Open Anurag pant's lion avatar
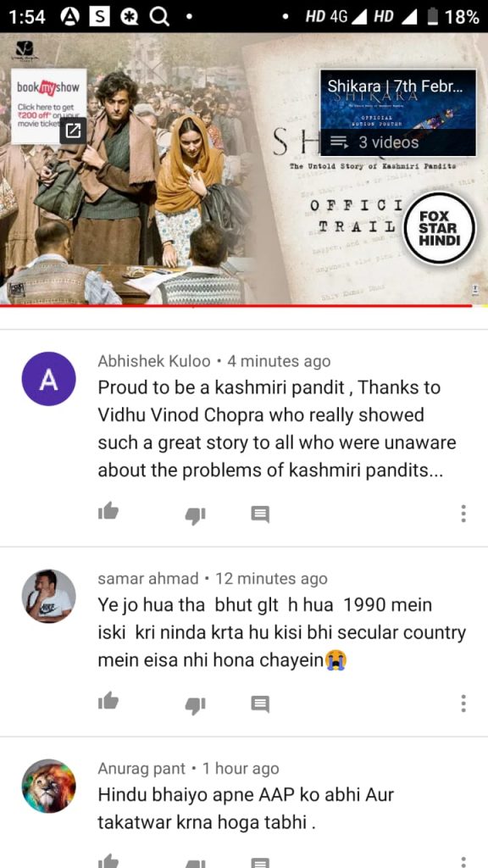Viewport: 488px width, 868px height. [48, 786]
